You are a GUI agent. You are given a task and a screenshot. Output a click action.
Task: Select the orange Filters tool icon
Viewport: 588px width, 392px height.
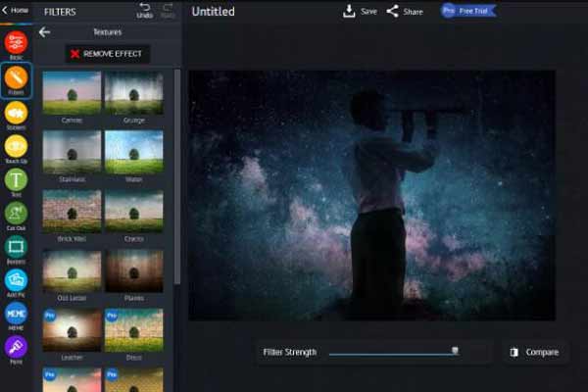pos(16,78)
